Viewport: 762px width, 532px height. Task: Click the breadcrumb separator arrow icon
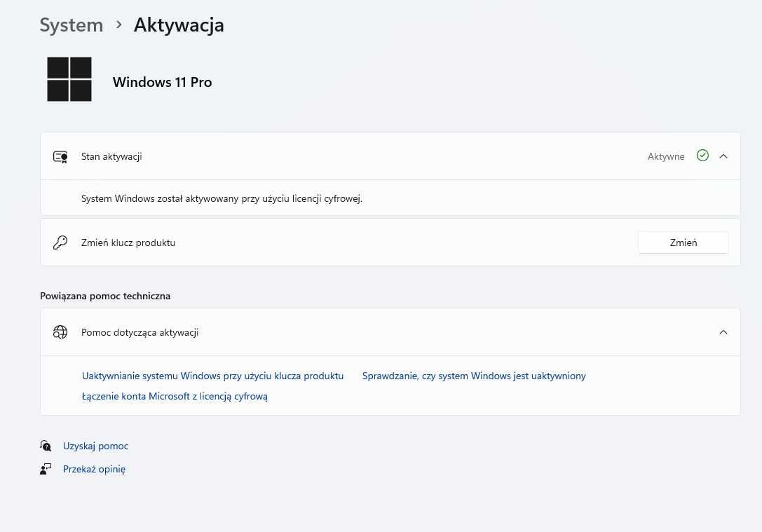pos(118,25)
